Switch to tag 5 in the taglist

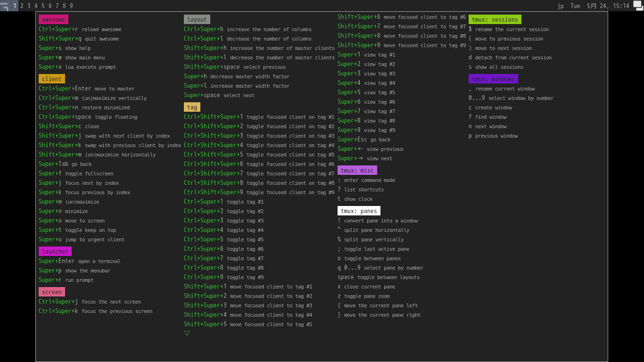coord(43,6)
